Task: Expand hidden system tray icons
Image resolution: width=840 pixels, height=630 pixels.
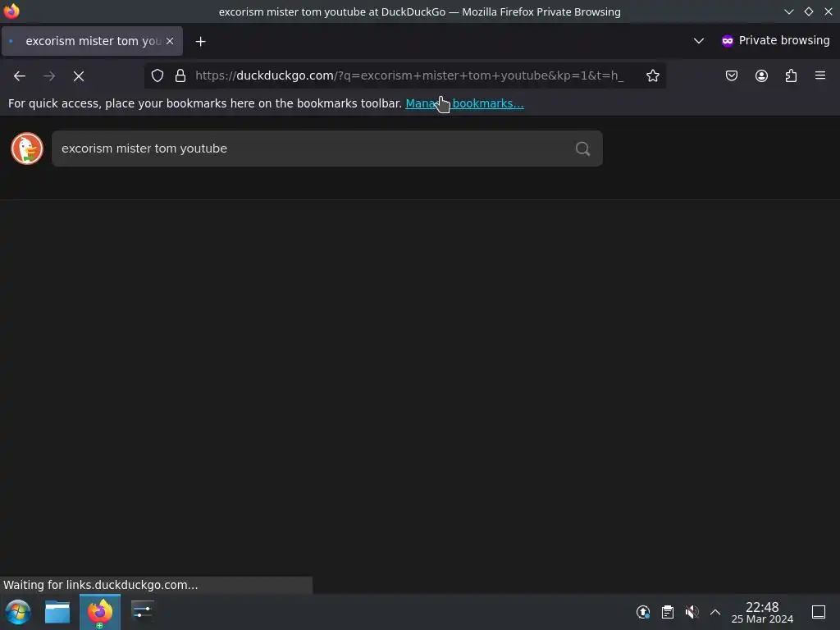Action: [x=715, y=612]
